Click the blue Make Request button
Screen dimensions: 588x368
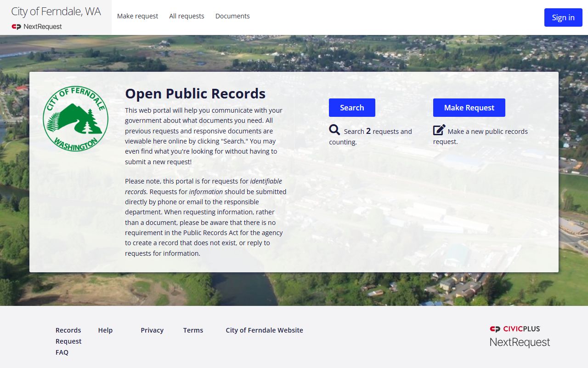point(469,108)
